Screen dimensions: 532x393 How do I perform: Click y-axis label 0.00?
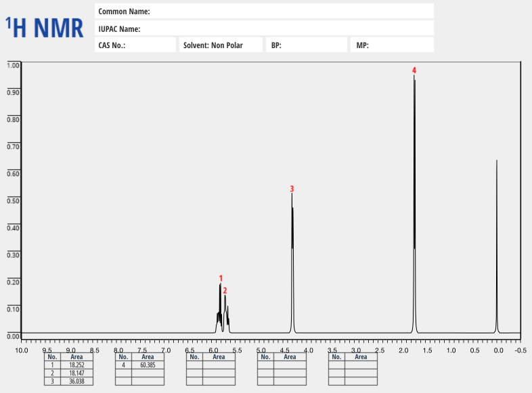coord(14,336)
